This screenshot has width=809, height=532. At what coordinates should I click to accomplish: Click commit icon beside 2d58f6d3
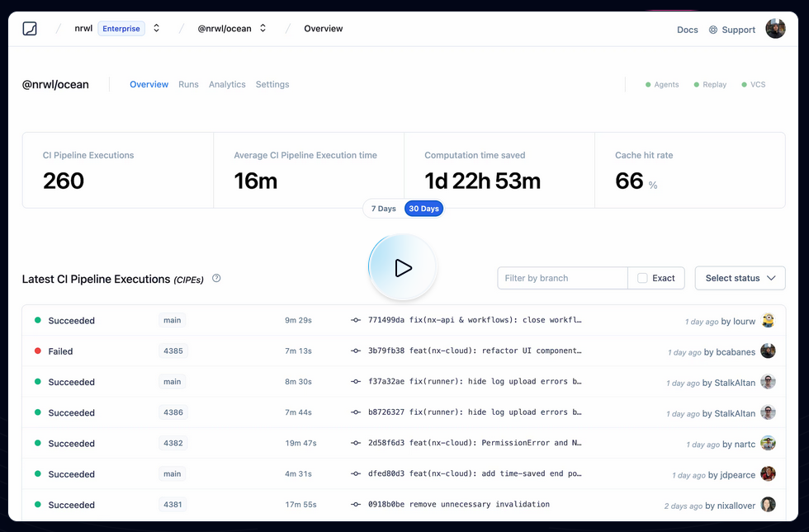(356, 443)
